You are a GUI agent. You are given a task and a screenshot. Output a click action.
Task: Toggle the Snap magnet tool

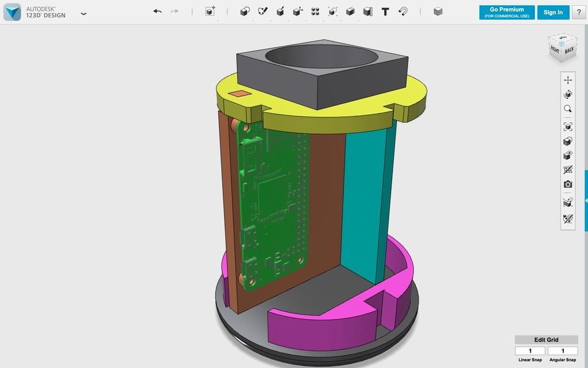click(x=403, y=11)
